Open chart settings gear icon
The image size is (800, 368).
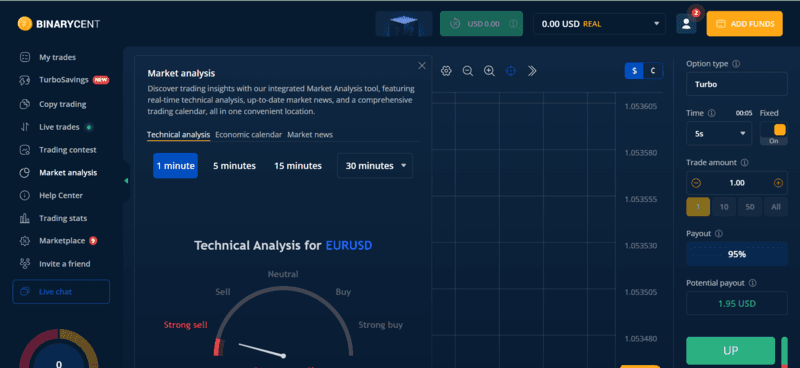pos(446,71)
